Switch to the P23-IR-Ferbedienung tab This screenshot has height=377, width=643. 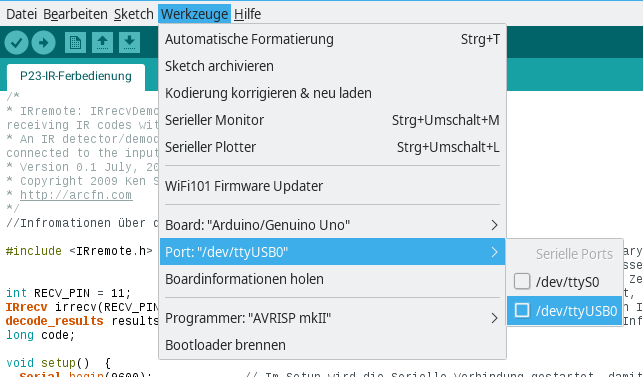pos(76,76)
